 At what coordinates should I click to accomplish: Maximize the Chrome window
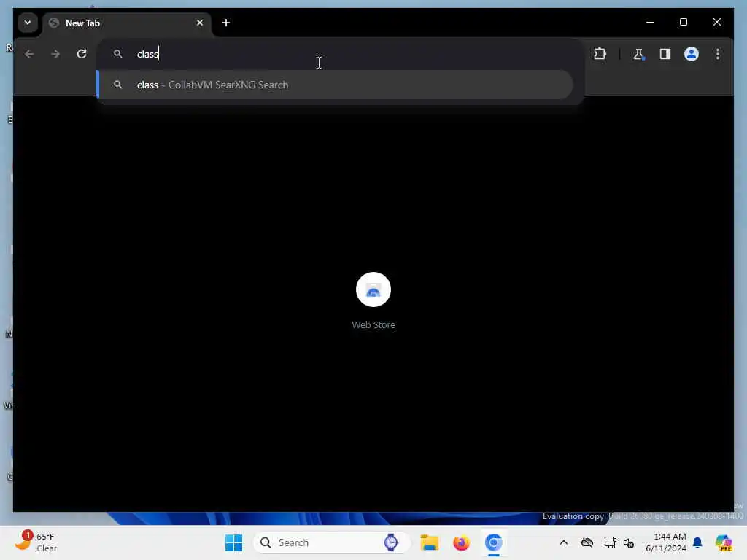pyautogui.click(x=683, y=22)
